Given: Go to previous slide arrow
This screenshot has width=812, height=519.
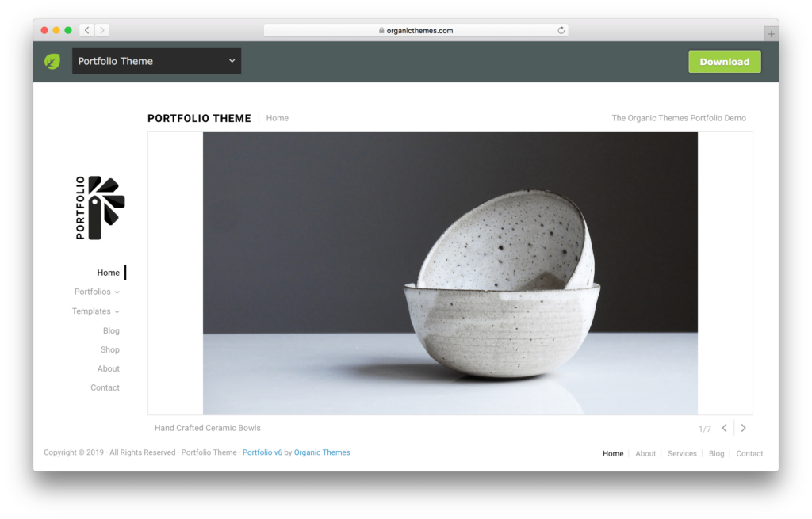Looking at the screenshot, I should click(725, 428).
